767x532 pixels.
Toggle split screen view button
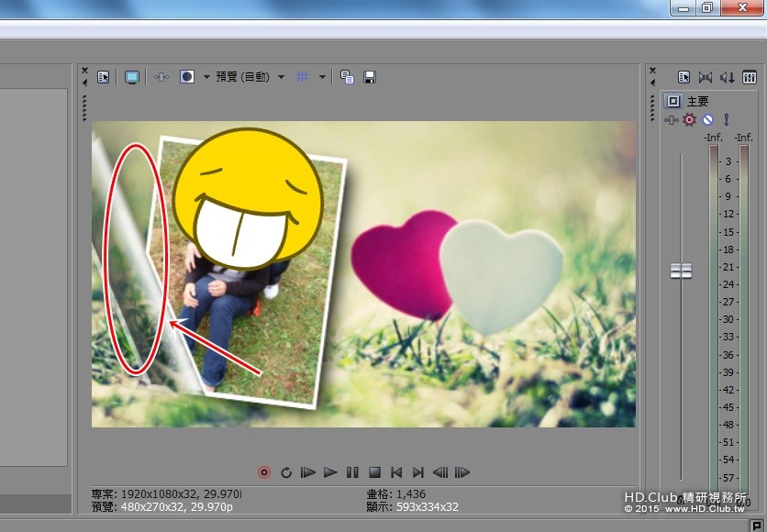(x=187, y=77)
